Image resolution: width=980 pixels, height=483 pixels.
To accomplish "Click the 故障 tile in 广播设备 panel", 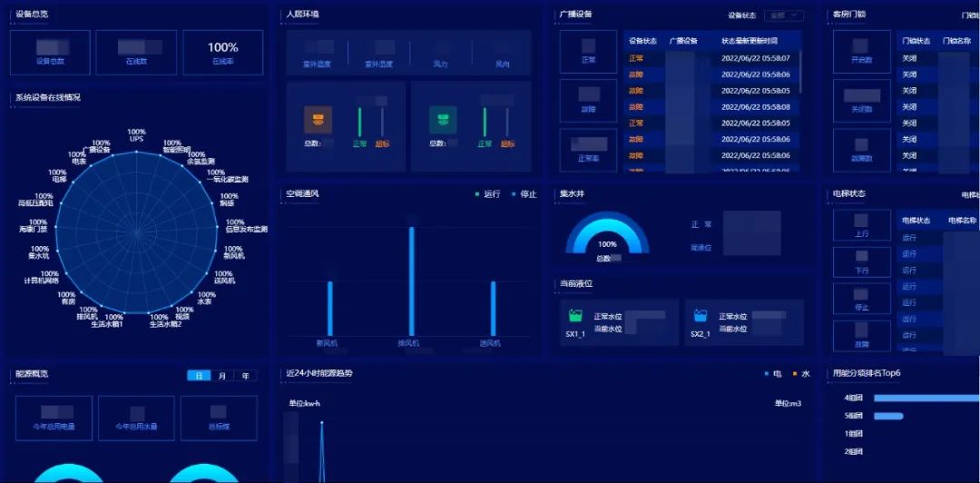I will coord(588,101).
